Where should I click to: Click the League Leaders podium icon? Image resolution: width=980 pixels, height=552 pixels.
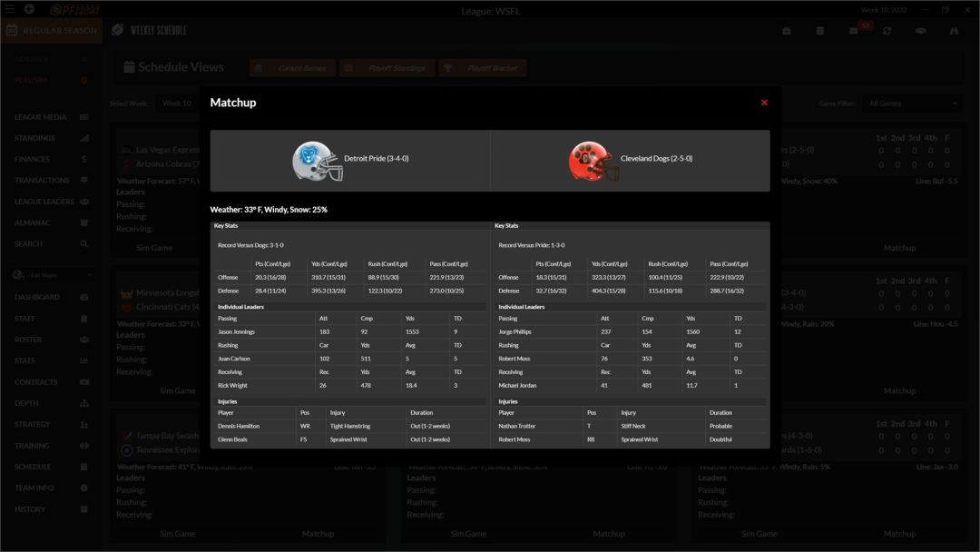point(84,202)
